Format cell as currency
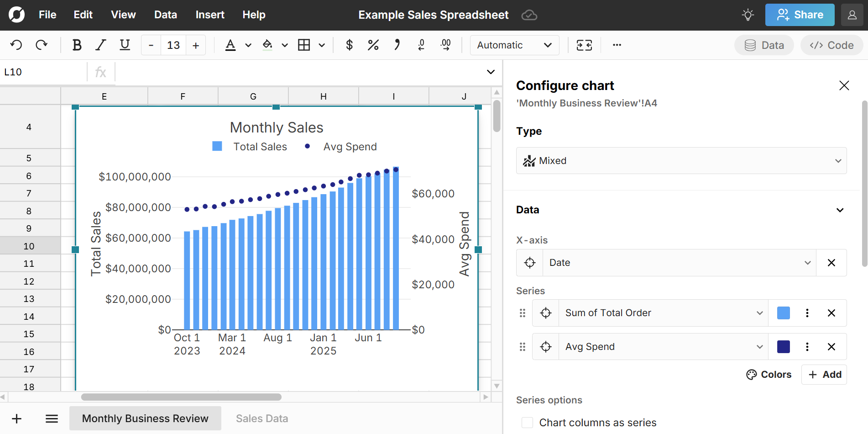The height and width of the screenshot is (434, 868). 349,45
